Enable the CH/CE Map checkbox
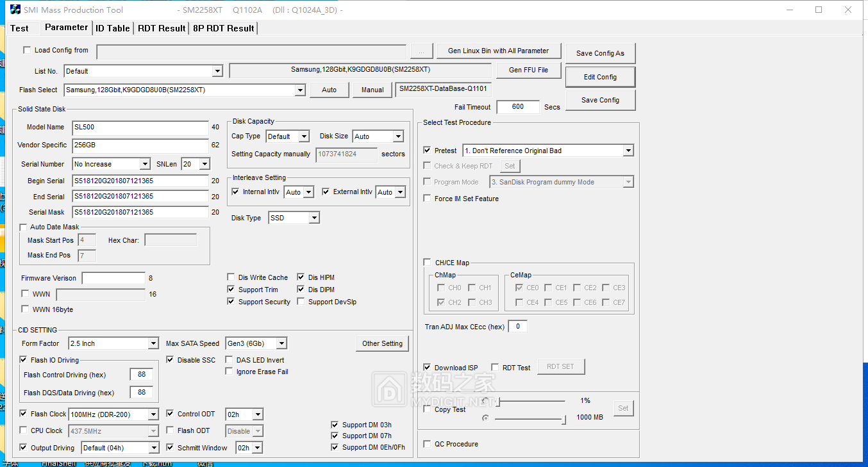Image resolution: width=868 pixels, height=467 pixels. coord(428,263)
